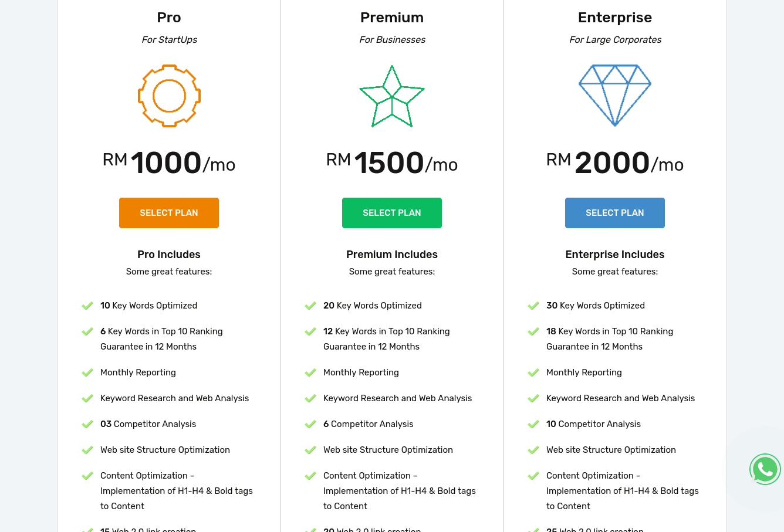Click checkmark beside 30 Key Words Optimized
This screenshot has height=532, width=784.
(533, 306)
